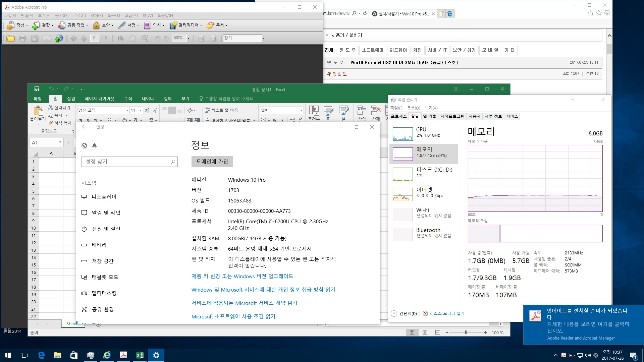Open Task View from the taskbar
The height and width of the screenshot is (362, 644).
[24, 355]
